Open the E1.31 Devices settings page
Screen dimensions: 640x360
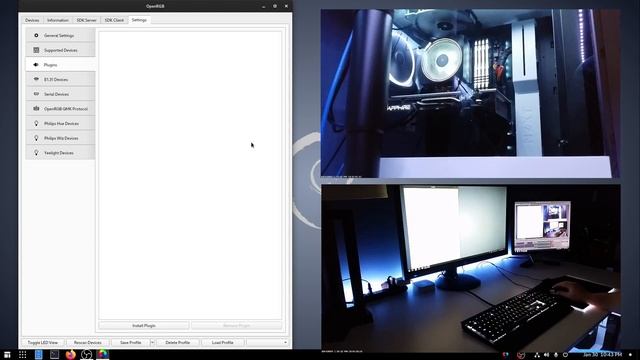60,80
